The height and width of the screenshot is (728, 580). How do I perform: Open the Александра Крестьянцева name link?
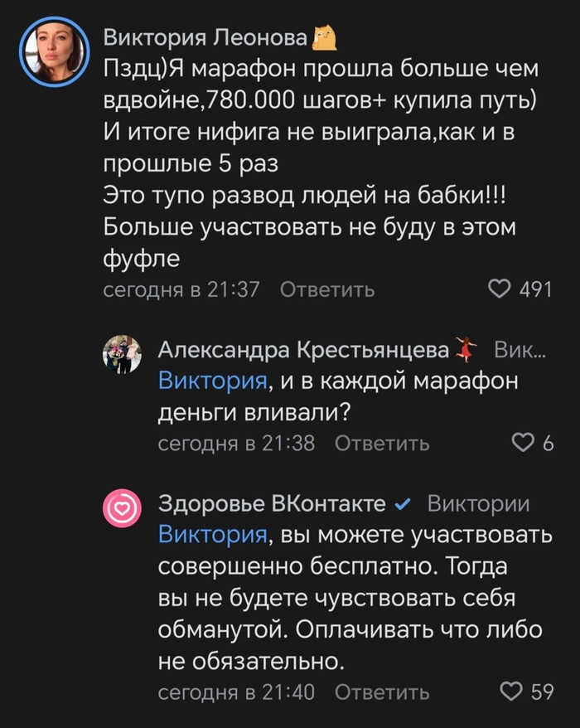pyautogui.click(x=303, y=350)
